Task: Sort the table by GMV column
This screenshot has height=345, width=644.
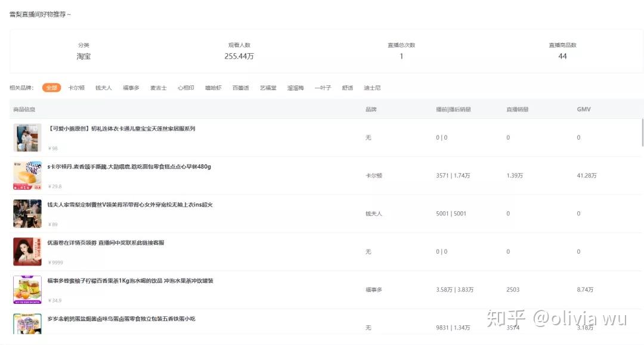Action: click(583, 109)
